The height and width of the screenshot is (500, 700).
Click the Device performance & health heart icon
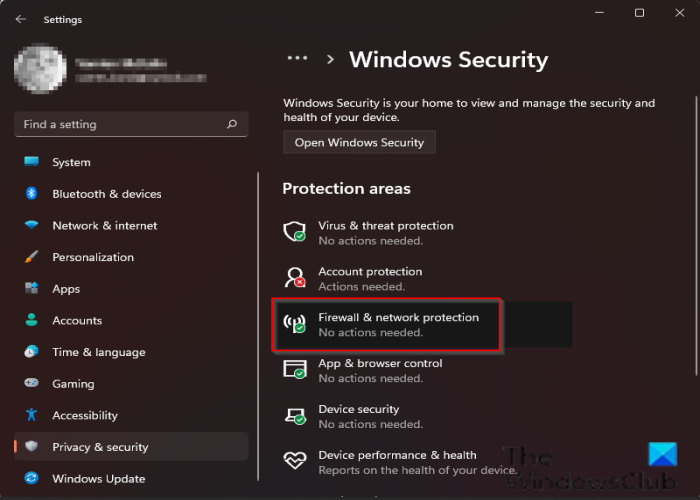pos(295,461)
